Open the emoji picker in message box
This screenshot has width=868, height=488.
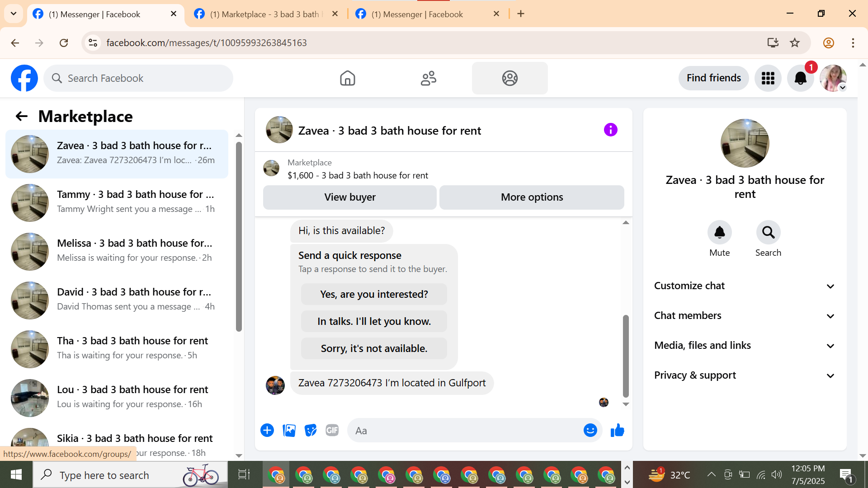pyautogui.click(x=590, y=431)
